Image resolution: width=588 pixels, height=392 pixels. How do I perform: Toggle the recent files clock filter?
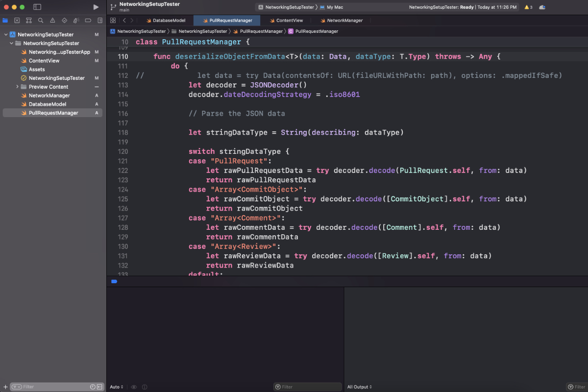point(93,387)
